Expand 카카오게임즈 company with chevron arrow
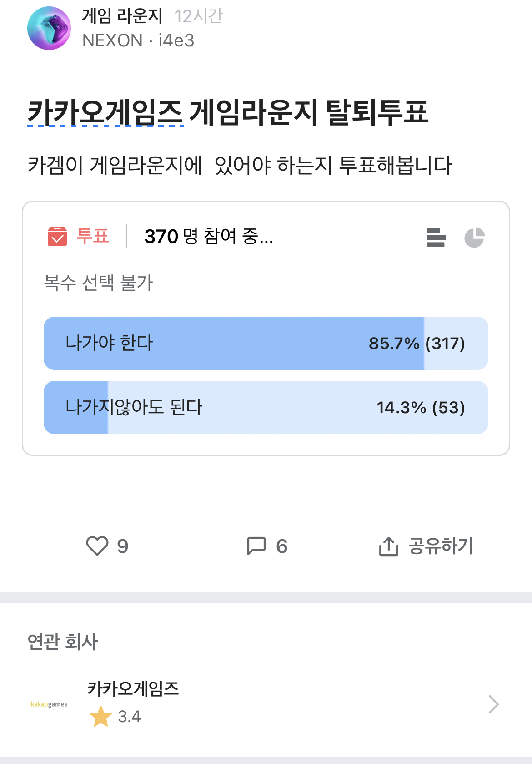 [x=493, y=704]
